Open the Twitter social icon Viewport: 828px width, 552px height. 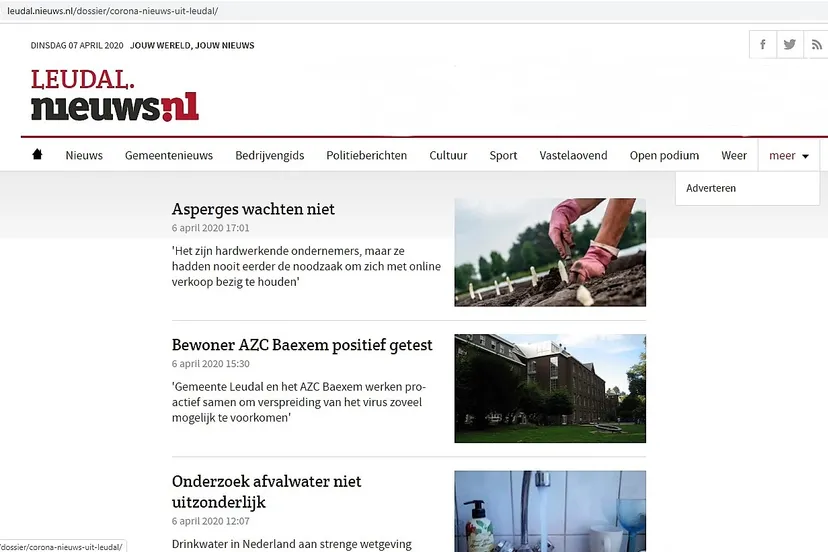(x=790, y=45)
